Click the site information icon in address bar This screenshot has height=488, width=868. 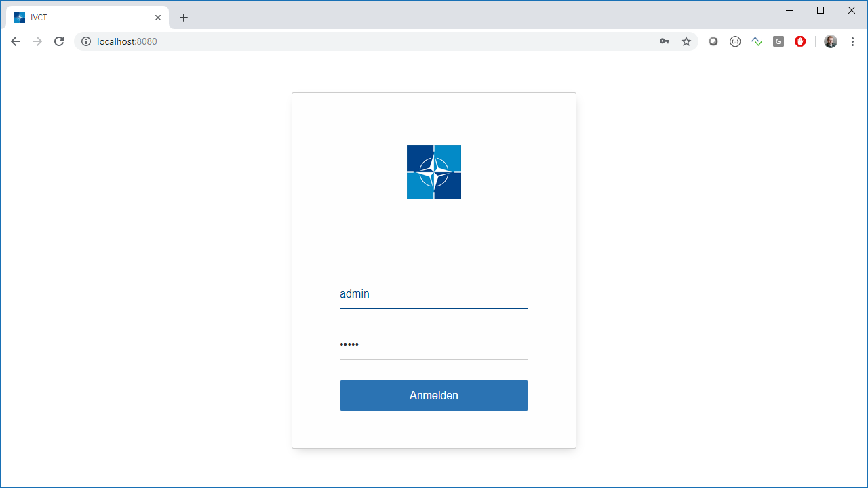pos(85,41)
